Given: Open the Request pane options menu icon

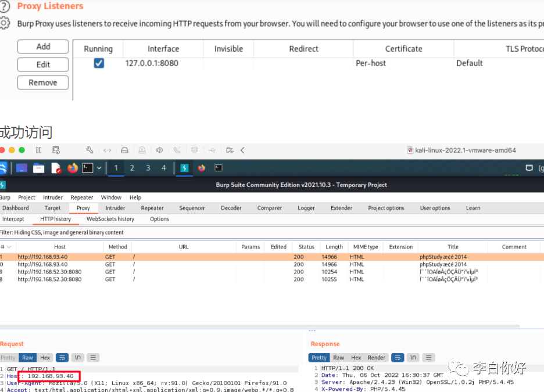Looking at the screenshot, I should click(x=93, y=357).
